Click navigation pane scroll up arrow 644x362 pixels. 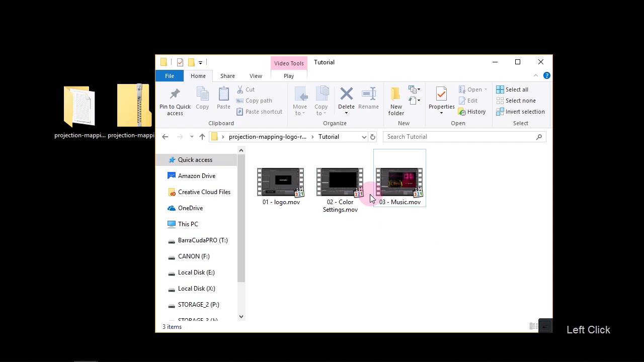(241, 150)
